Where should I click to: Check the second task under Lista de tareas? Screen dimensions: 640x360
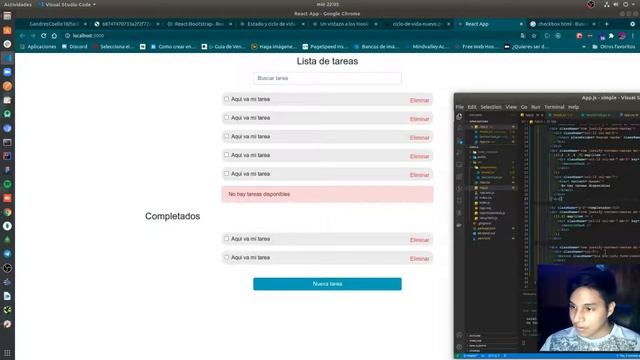pyautogui.click(x=226, y=118)
